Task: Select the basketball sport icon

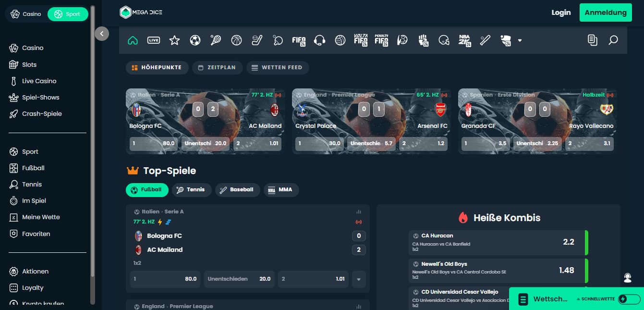Action: pos(236,40)
